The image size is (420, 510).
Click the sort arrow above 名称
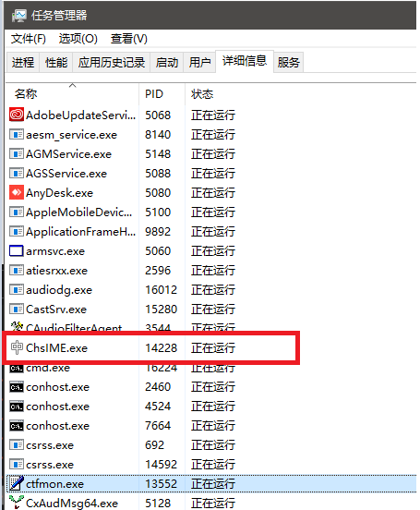[73, 86]
